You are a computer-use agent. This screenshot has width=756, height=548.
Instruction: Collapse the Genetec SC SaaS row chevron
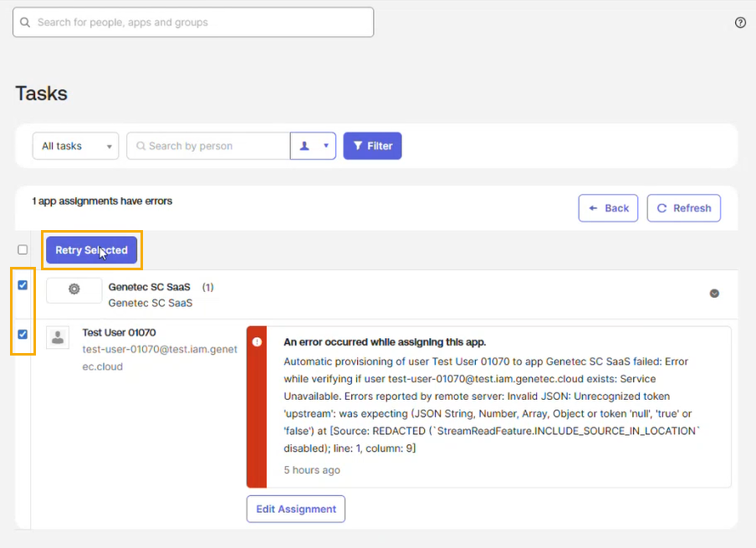tap(714, 294)
